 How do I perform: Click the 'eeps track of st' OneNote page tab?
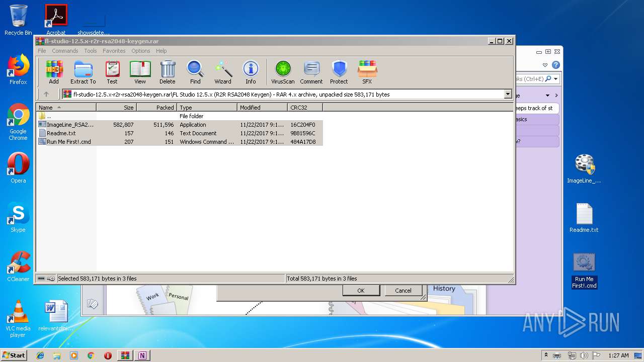click(536, 108)
